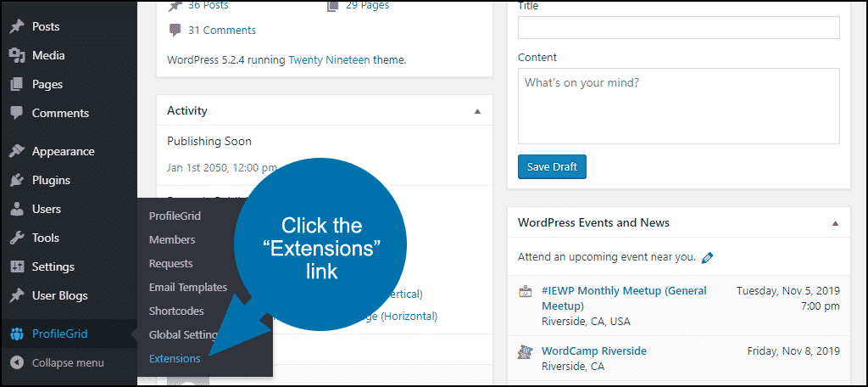The image size is (868, 387).
Task: Click Collapse menu text in sidebar
Action: [x=68, y=363]
